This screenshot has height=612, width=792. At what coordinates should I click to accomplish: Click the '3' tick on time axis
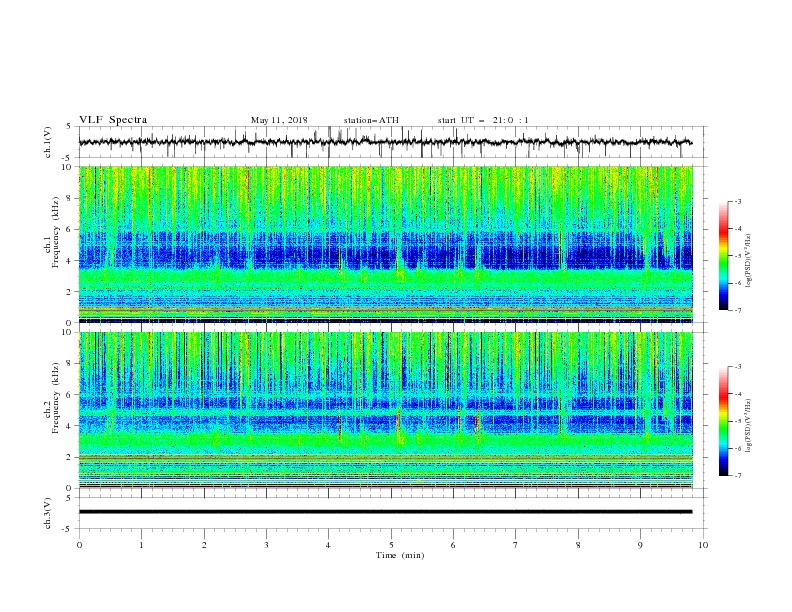(266, 545)
